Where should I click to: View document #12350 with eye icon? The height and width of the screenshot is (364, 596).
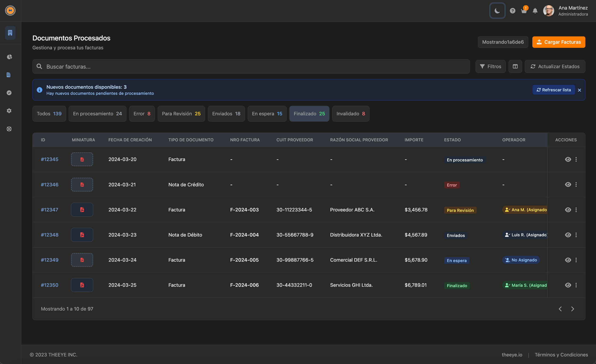[568, 285]
